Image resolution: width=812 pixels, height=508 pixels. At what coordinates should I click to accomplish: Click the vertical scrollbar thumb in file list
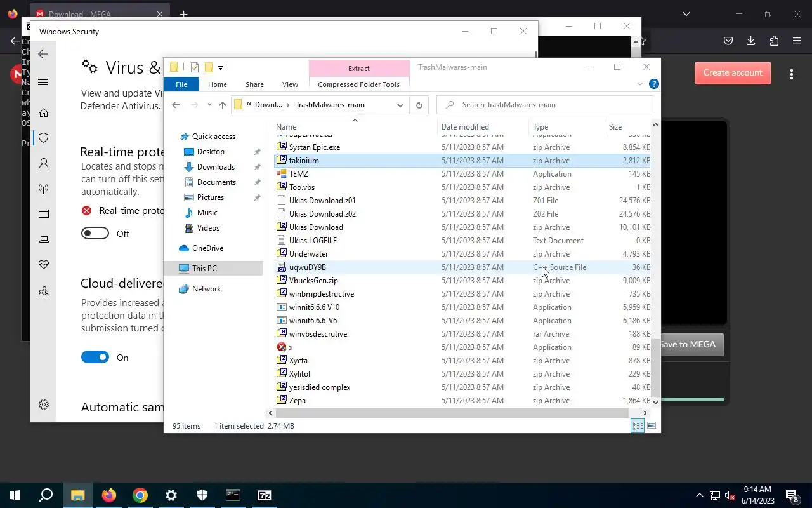click(x=656, y=367)
